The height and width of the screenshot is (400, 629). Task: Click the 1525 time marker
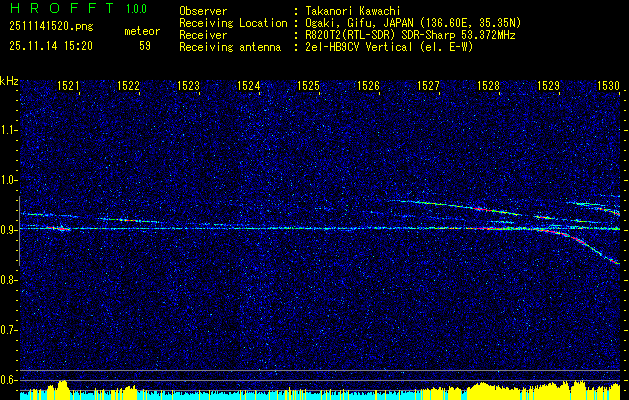(x=308, y=85)
